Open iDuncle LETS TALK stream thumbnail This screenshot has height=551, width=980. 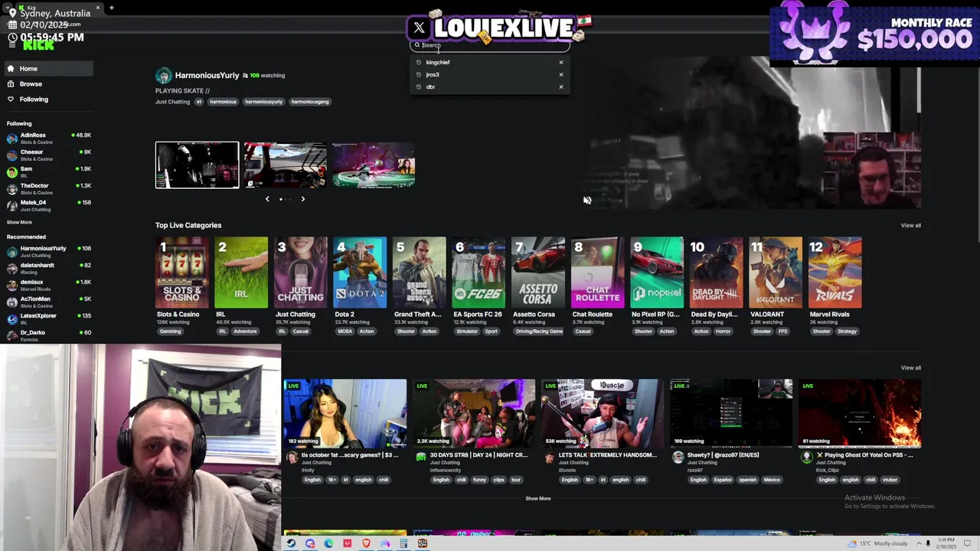click(x=603, y=413)
